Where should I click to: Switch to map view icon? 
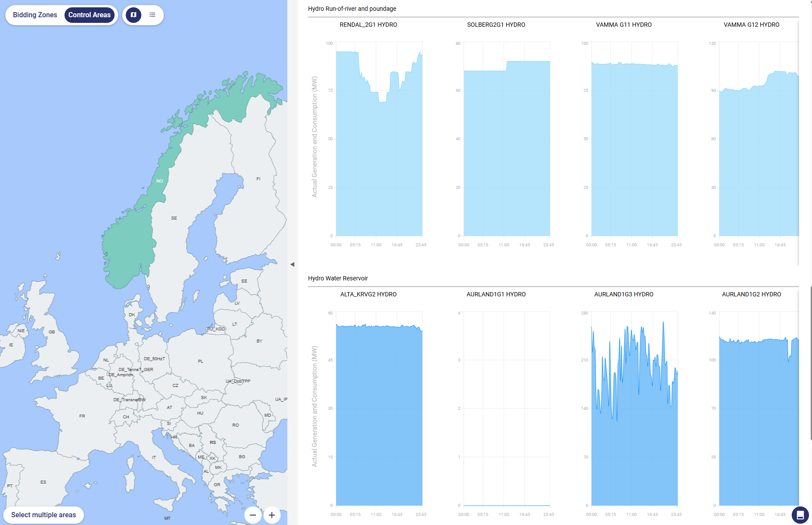point(134,15)
